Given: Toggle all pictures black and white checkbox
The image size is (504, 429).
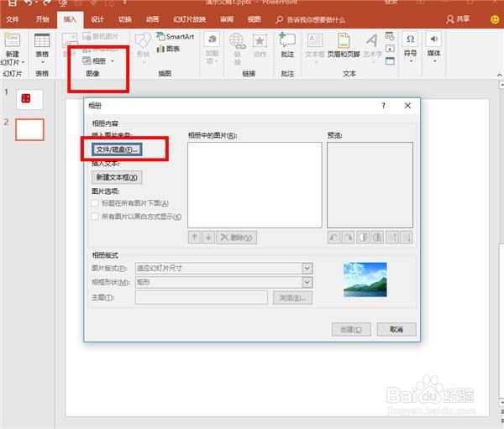Looking at the screenshot, I should 95,217.
